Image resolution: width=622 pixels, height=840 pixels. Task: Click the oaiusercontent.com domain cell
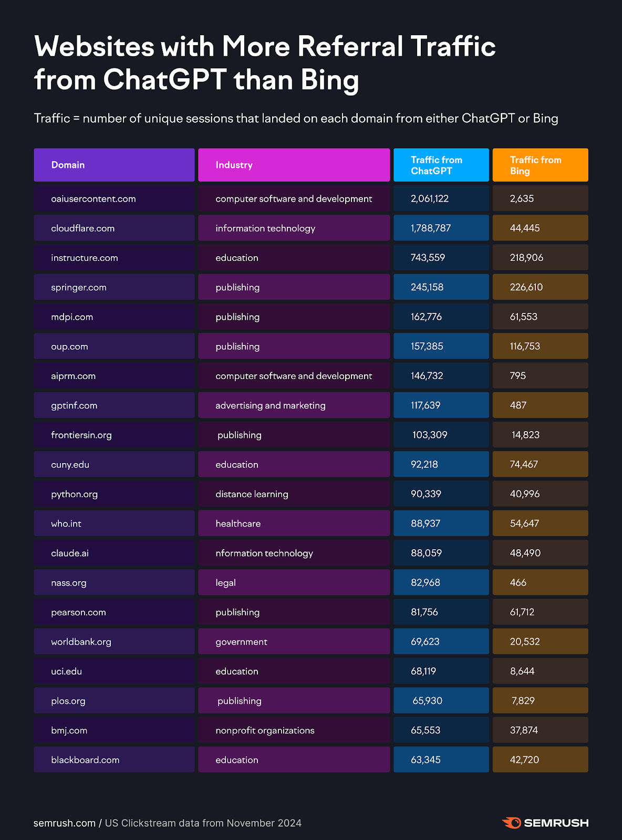(x=94, y=199)
